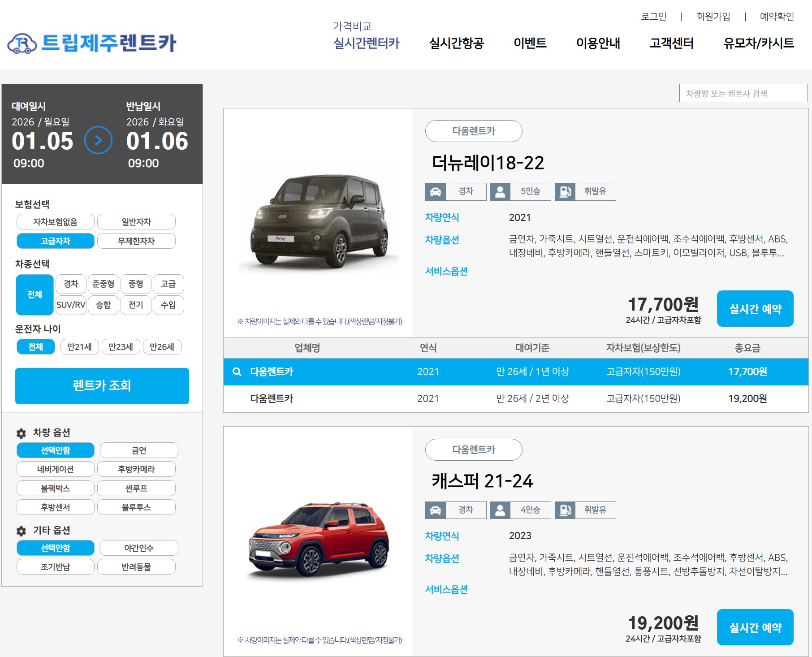Click the car type icon for 더뉴레이18-22
Image resolution: width=812 pixels, height=657 pixels.
pos(435,191)
